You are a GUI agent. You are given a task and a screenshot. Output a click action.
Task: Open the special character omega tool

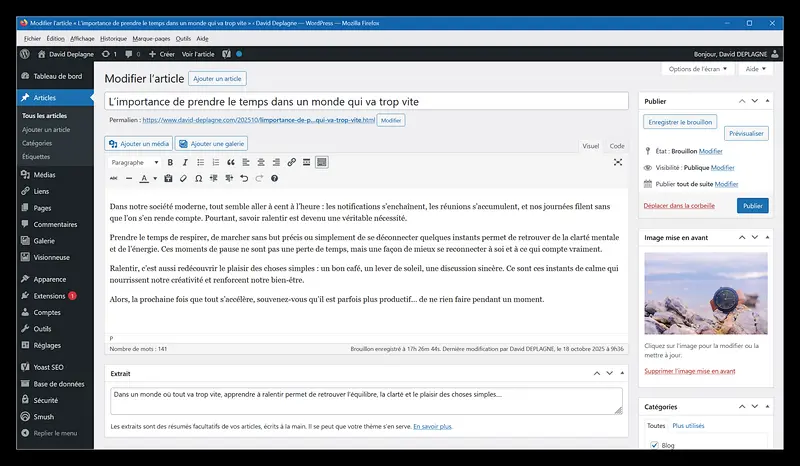pos(198,179)
